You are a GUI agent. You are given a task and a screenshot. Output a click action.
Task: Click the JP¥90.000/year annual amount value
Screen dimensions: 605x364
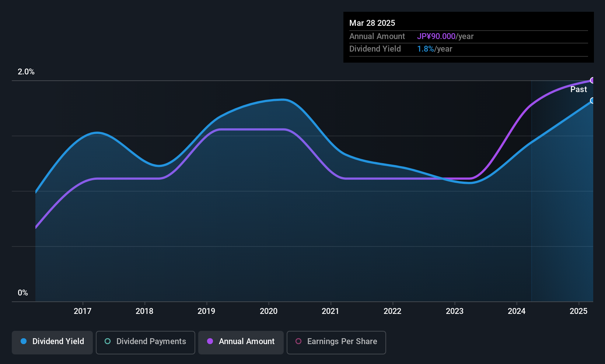(x=445, y=36)
